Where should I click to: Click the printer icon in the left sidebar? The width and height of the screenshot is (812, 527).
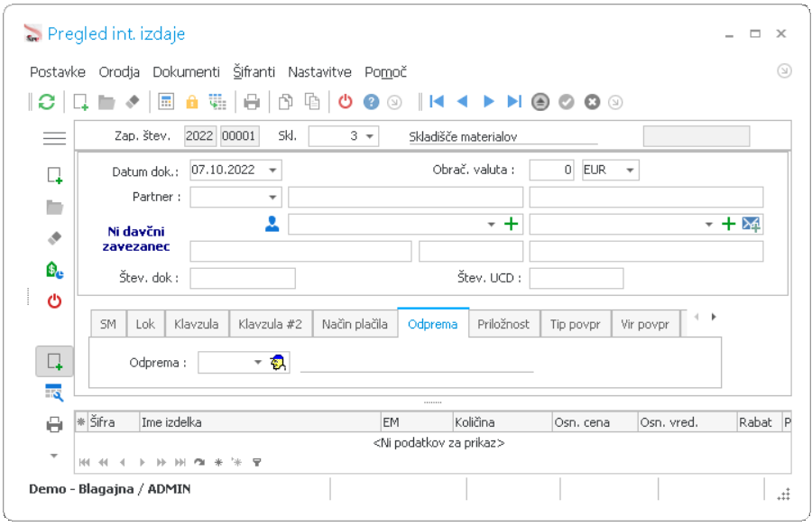click(x=54, y=425)
